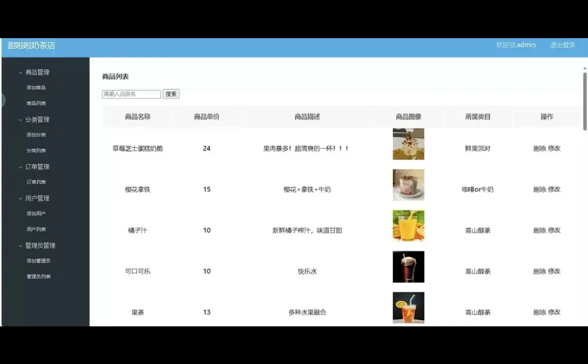Click 退出登录 to log out
The height and width of the screenshot is (364, 588).
(x=562, y=44)
